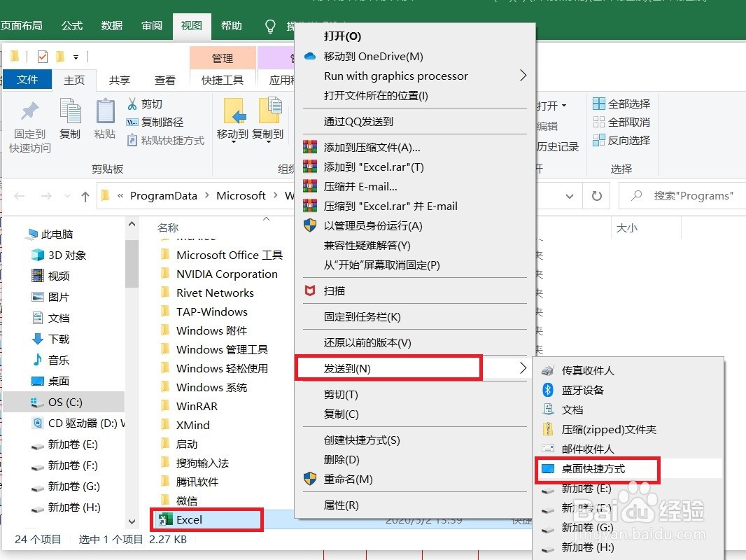Select Desktop shortcut in Send To submenu
Screen dimensions: 746x560
click(628, 468)
